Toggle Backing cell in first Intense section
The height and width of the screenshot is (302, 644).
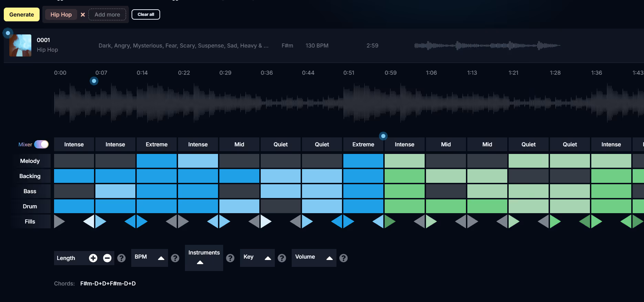(x=74, y=176)
